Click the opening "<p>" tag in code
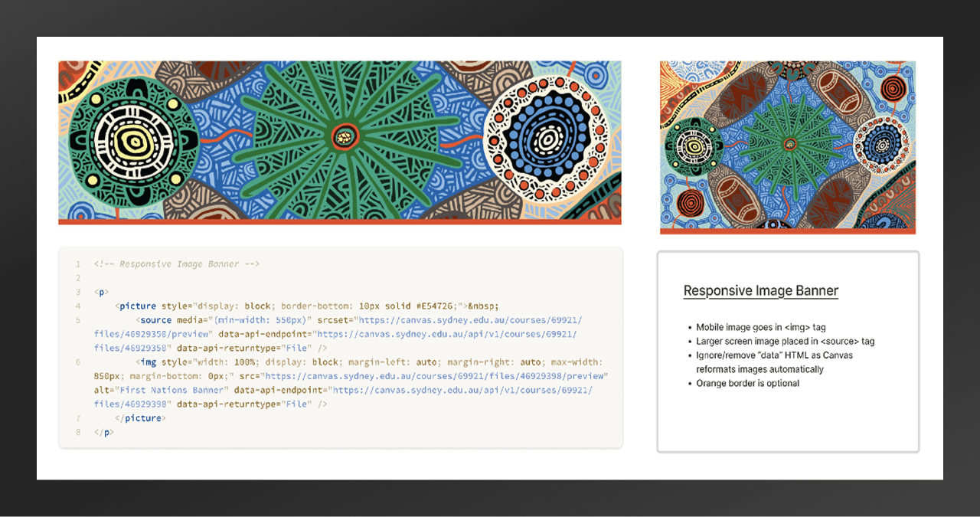This screenshot has height=517, width=980. click(x=102, y=293)
